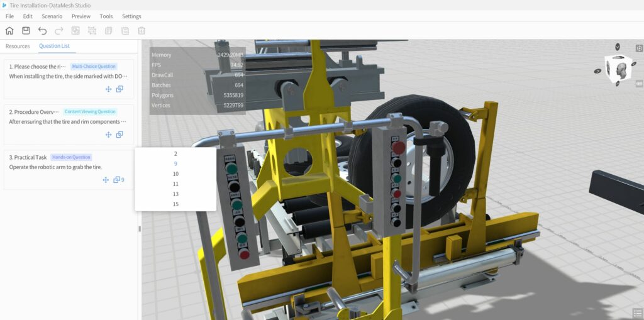Click the move icon on Practical Task card
The height and width of the screenshot is (320, 644).
coord(106,180)
